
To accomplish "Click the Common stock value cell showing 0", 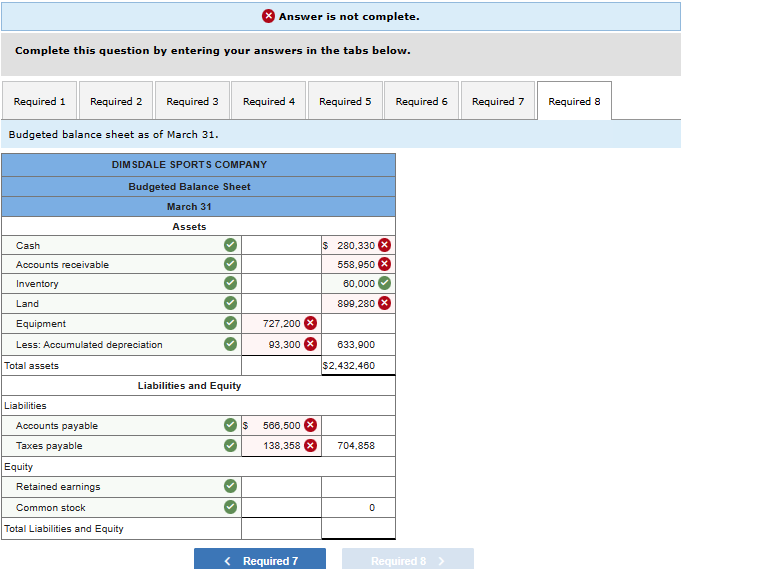I will point(358,508).
